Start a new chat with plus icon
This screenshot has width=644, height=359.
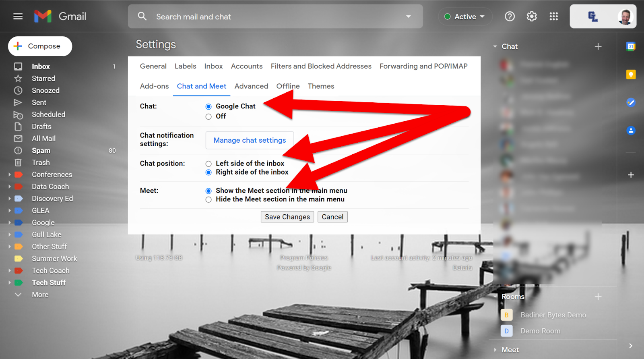point(598,47)
